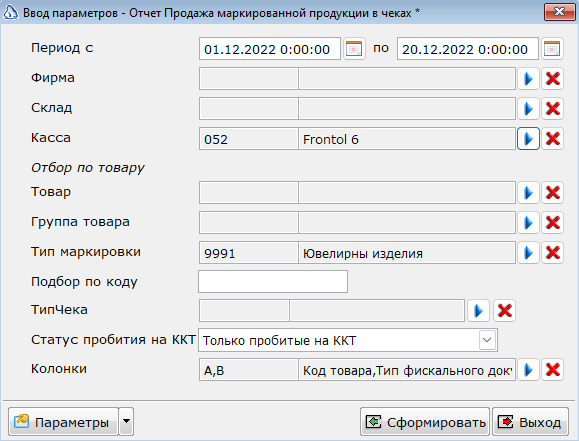Viewport: 579px width, 441px height.
Task: Open the Параметры button dropdown arrow
Action: click(126, 421)
